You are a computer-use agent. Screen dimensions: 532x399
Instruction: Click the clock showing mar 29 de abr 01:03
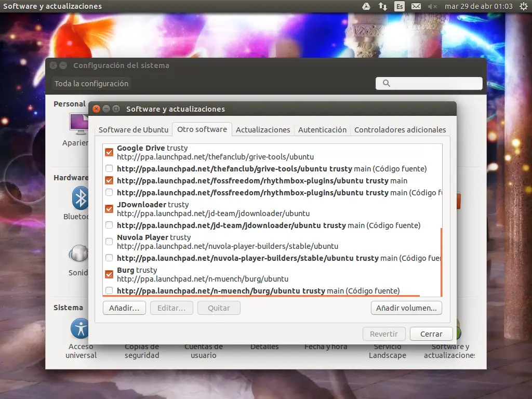click(x=478, y=6)
